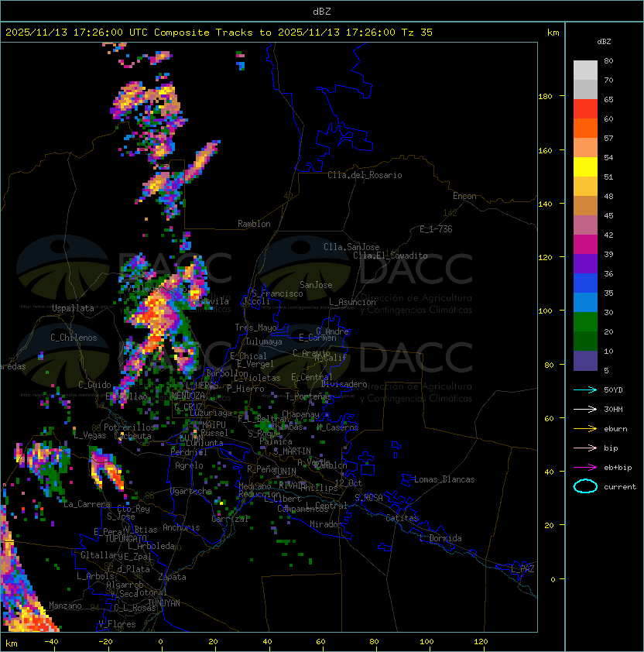Click the -40 tick on horizontal km axis
The image size is (644, 652).
coord(51,642)
